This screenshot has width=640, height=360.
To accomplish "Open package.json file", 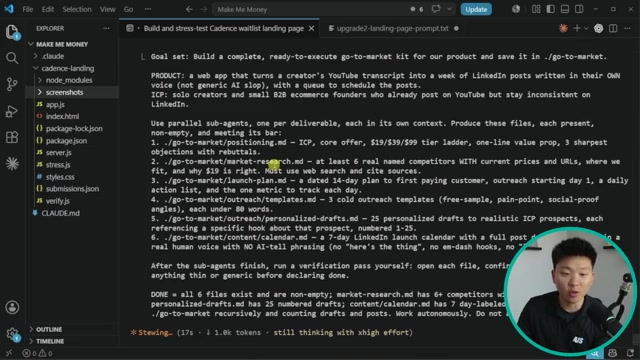I will coord(66,141).
